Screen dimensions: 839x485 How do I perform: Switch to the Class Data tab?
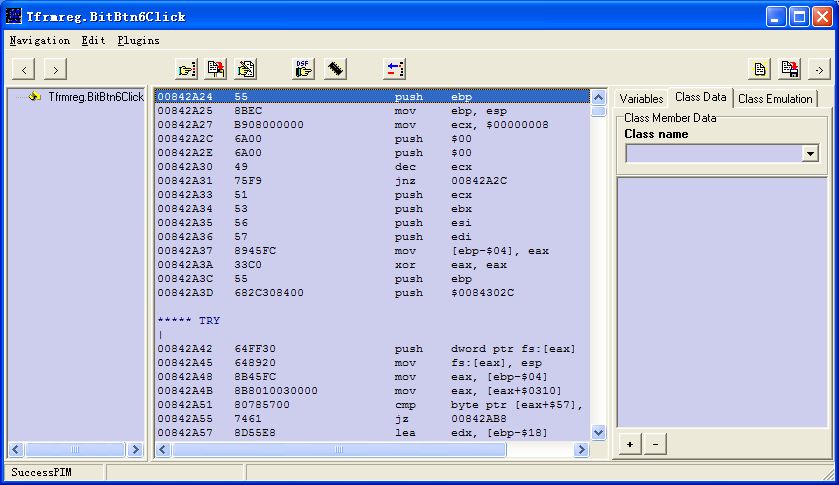pyautogui.click(x=700, y=97)
